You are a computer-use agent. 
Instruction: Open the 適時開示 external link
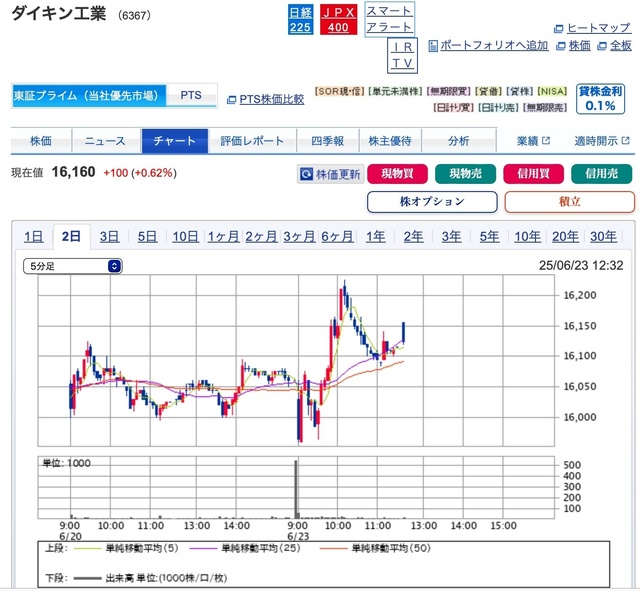point(602,141)
